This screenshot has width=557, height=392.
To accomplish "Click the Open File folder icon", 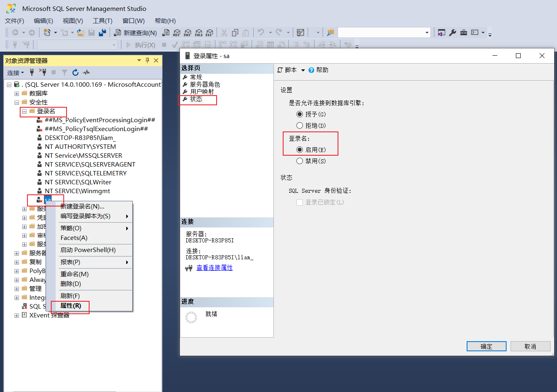I will pyautogui.click(x=81, y=33).
